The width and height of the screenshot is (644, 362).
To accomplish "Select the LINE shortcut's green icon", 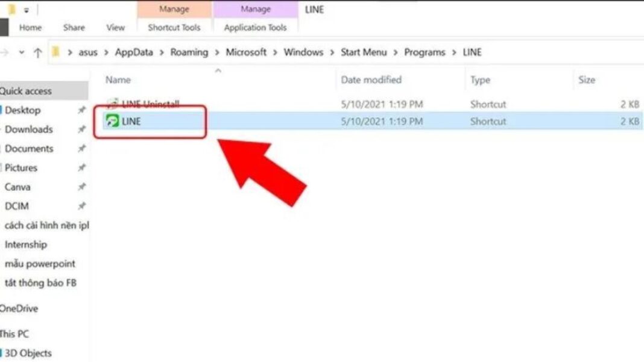I will pos(112,120).
